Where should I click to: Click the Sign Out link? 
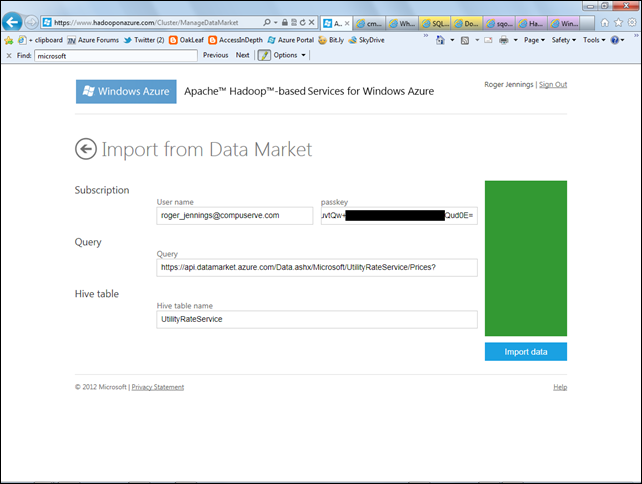553,84
